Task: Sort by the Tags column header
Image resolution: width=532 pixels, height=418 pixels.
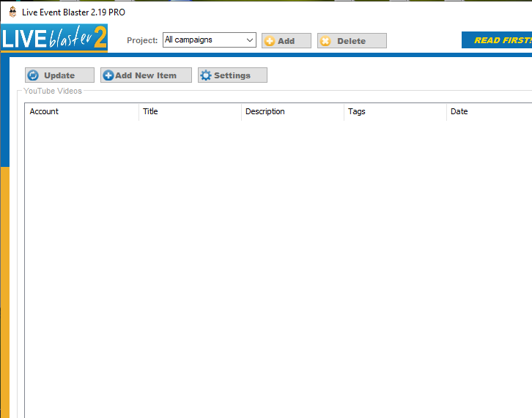Action: (395, 111)
